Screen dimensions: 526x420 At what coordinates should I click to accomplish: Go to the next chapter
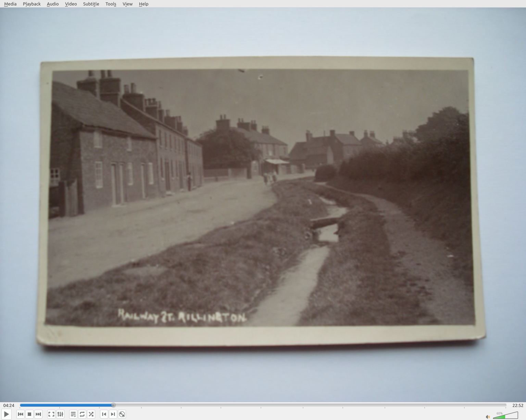tap(113, 414)
